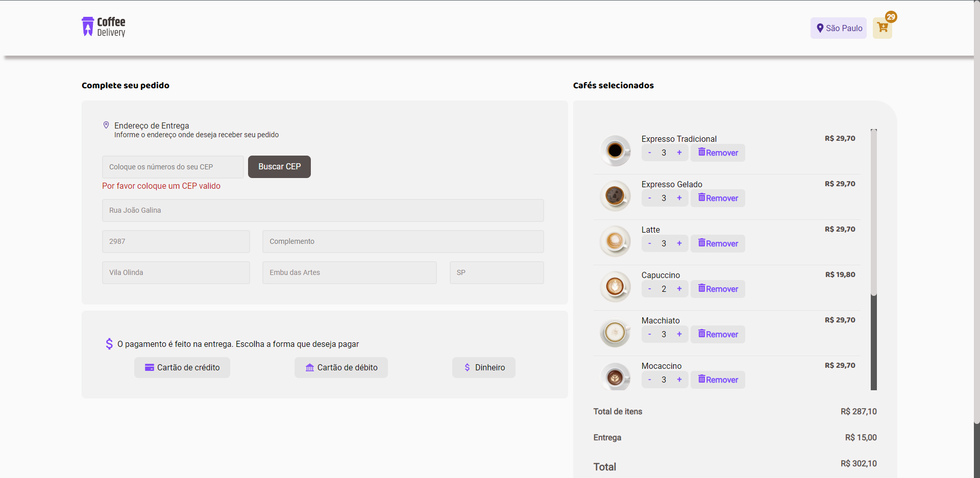Decrease Mocaccino quantity with minus
This screenshot has width=980, height=478.
[x=649, y=380]
